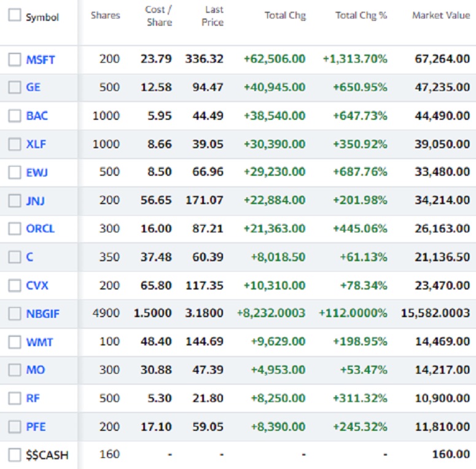Click the XLF symbol link
The image size is (476, 469).
tap(36, 144)
